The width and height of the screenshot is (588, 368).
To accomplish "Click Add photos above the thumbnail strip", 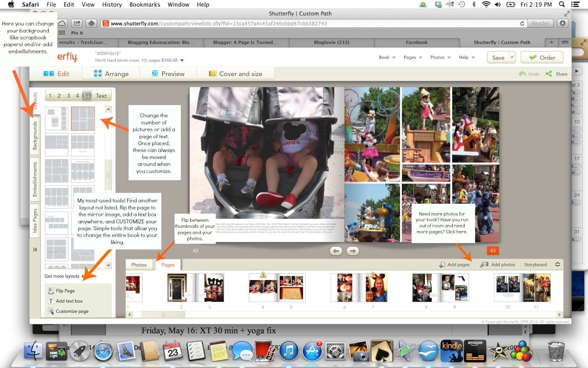I will click(498, 265).
